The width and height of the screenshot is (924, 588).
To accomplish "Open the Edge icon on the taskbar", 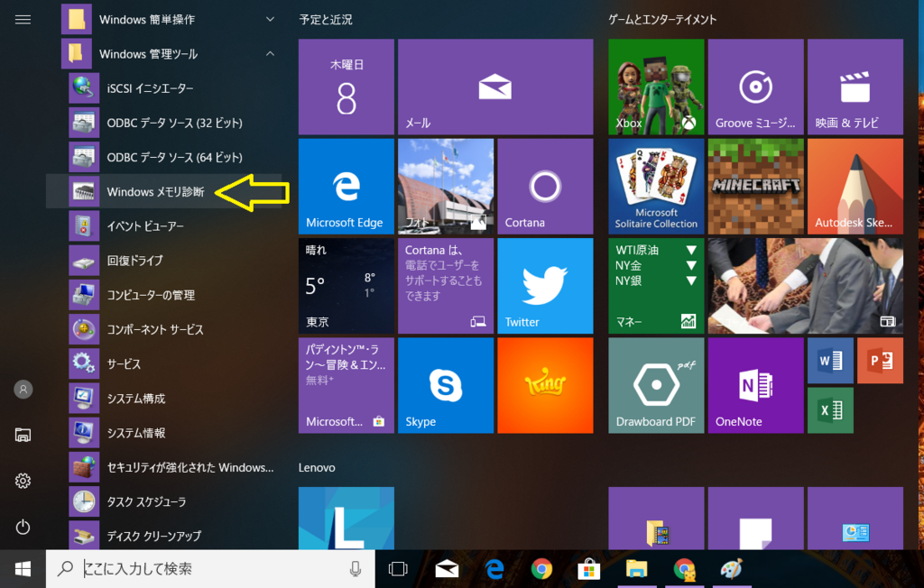I will (x=494, y=569).
